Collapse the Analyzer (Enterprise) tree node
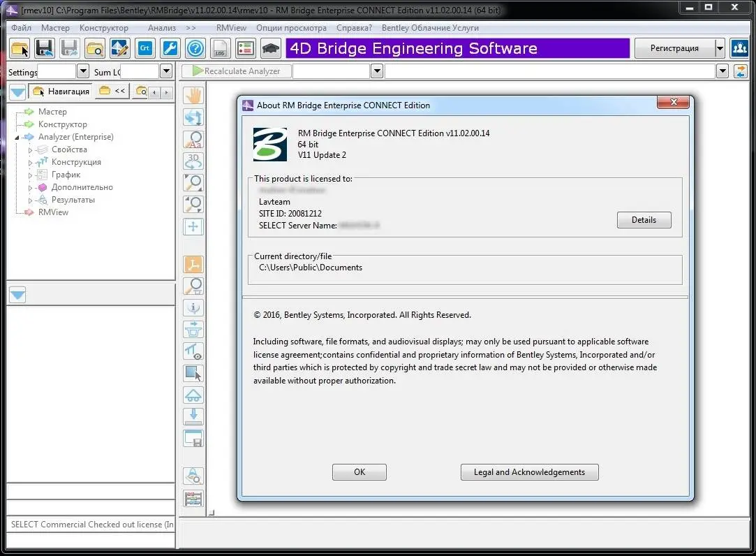 (x=17, y=138)
